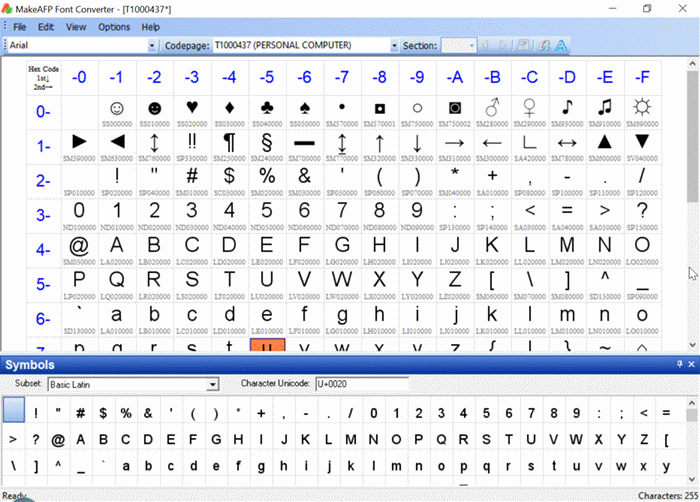This screenshot has height=502, width=700.
Task: Select the orange highlighted cell in grid
Action: (267, 346)
